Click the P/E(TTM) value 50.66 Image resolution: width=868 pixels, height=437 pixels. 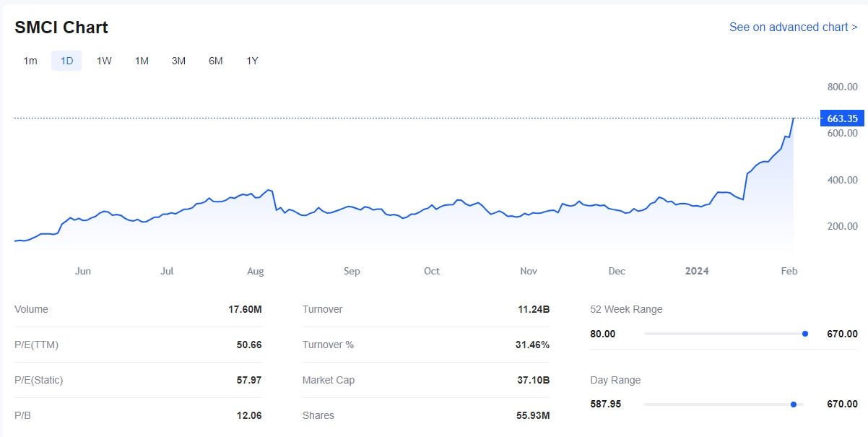(x=249, y=345)
